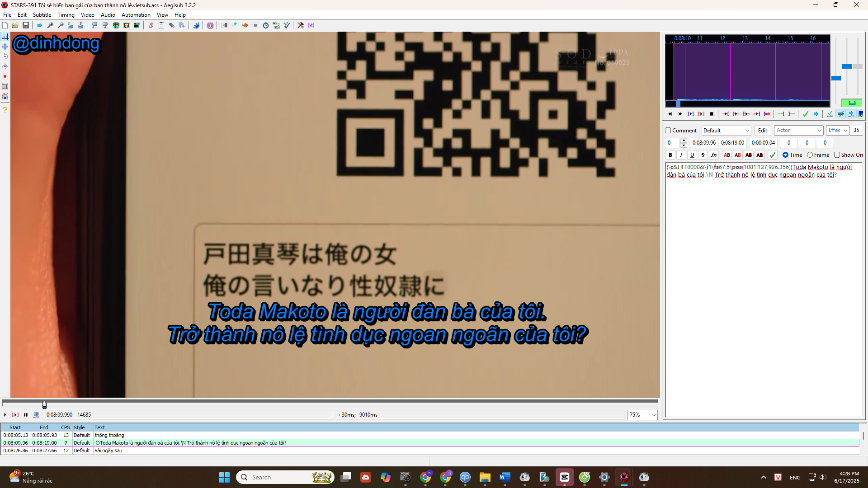The image size is (868, 488).
Task: Go to next line with blue arrow
Action: pyautogui.click(x=816, y=114)
